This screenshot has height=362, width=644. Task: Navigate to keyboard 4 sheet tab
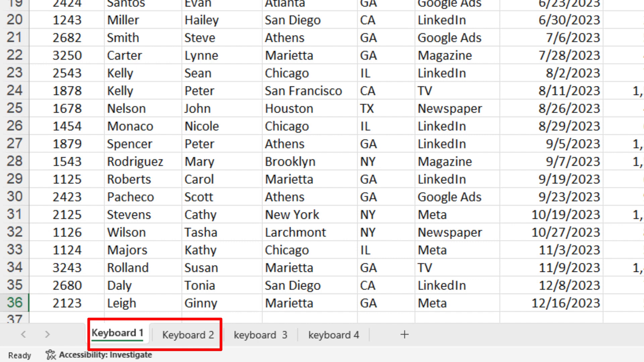334,335
